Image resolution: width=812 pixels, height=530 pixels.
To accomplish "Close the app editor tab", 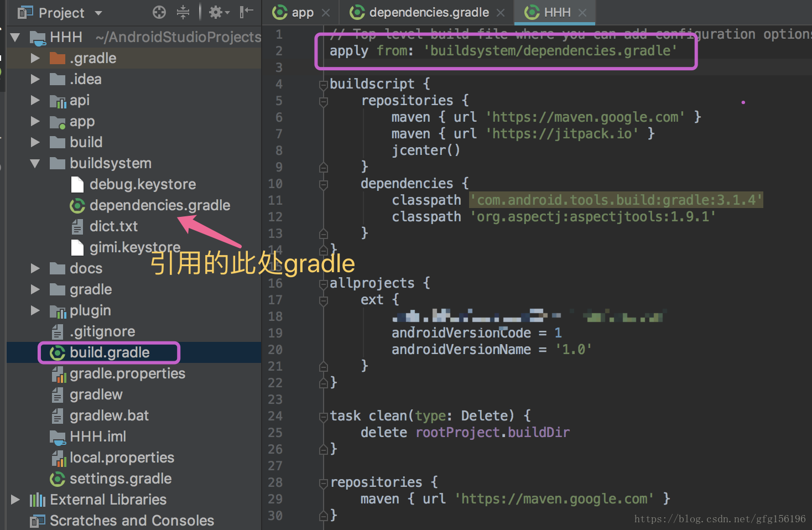I will (x=326, y=13).
